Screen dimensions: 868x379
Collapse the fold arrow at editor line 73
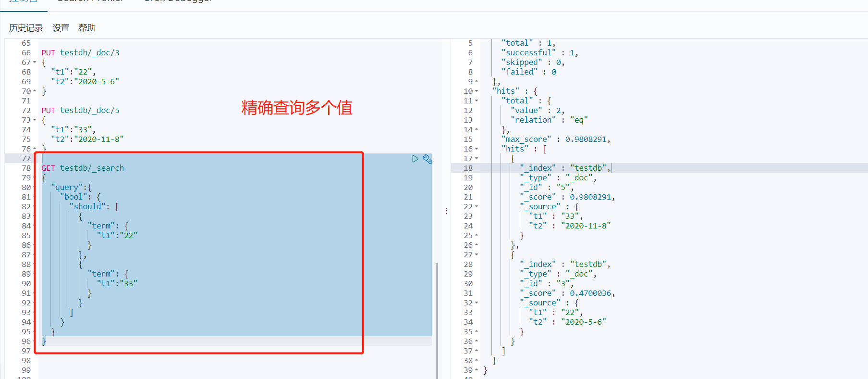pos(35,120)
